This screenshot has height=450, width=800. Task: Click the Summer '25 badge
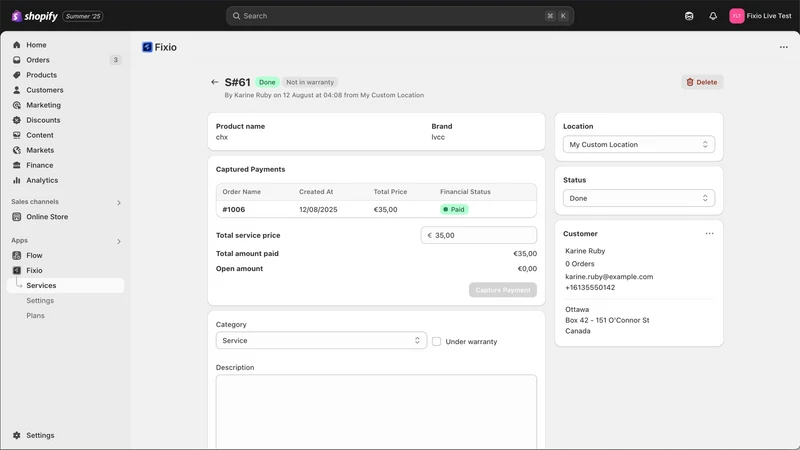[x=83, y=16]
